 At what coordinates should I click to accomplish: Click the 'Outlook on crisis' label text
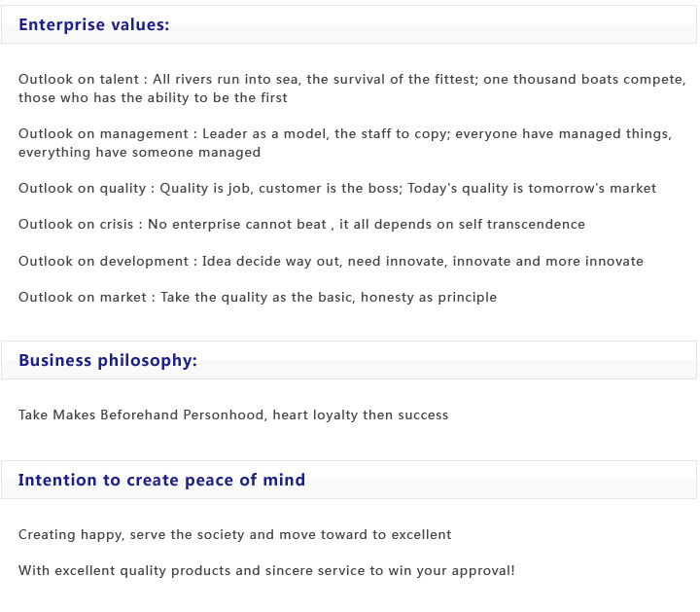pyautogui.click(x=76, y=225)
